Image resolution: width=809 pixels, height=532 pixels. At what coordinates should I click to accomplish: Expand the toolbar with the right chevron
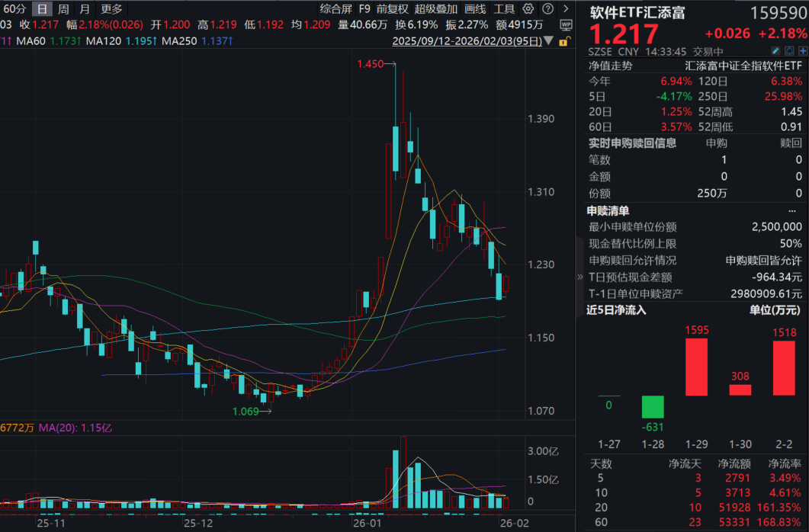pyautogui.click(x=566, y=8)
